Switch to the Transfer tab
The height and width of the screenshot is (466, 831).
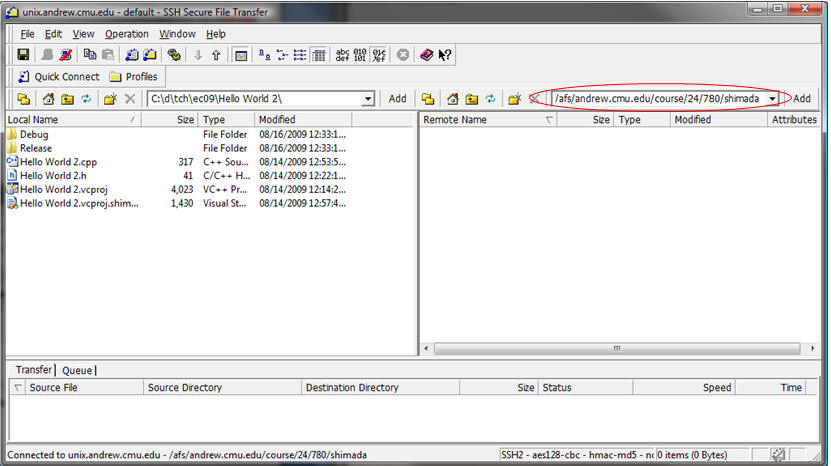33,370
